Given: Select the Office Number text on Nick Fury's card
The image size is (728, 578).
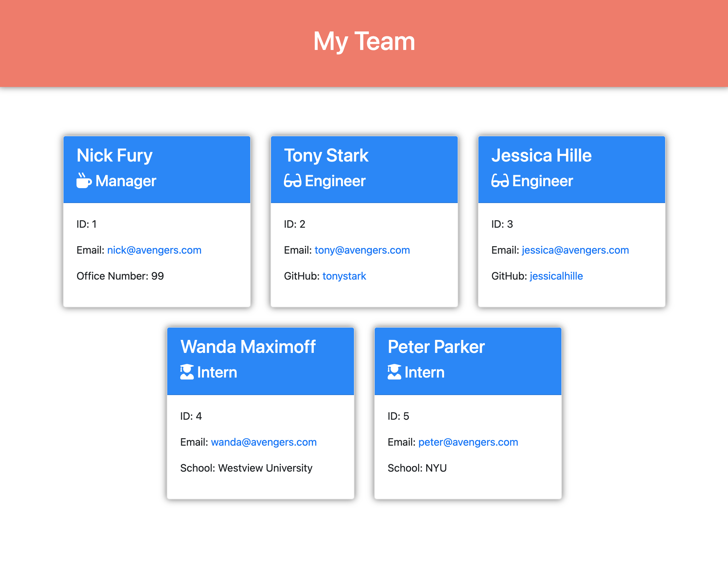Looking at the screenshot, I should point(120,276).
